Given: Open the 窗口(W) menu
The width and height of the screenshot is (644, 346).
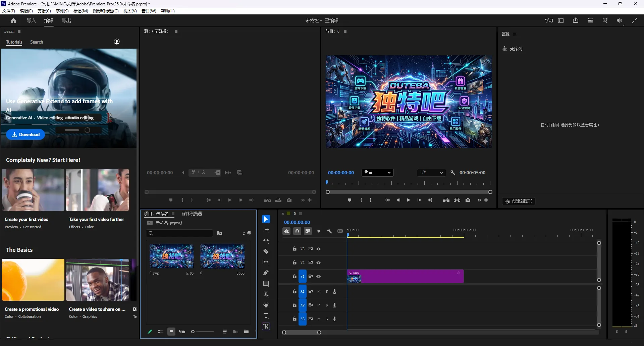Looking at the screenshot, I should (x=149, y=11).
